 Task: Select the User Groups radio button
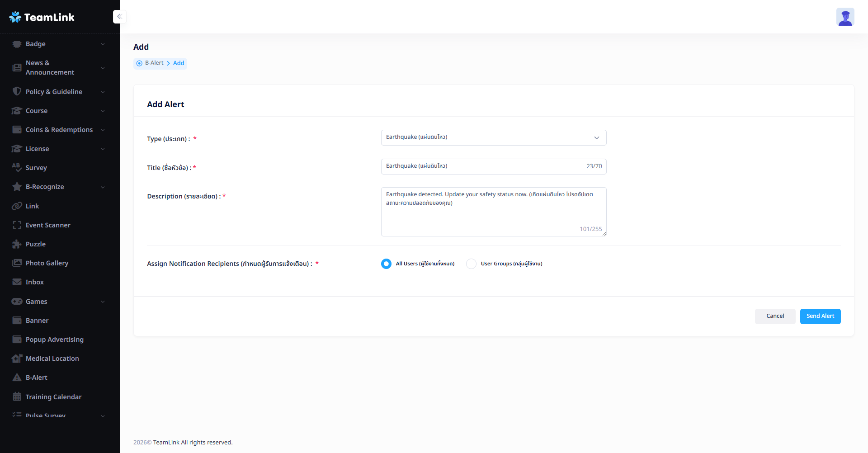471,264
